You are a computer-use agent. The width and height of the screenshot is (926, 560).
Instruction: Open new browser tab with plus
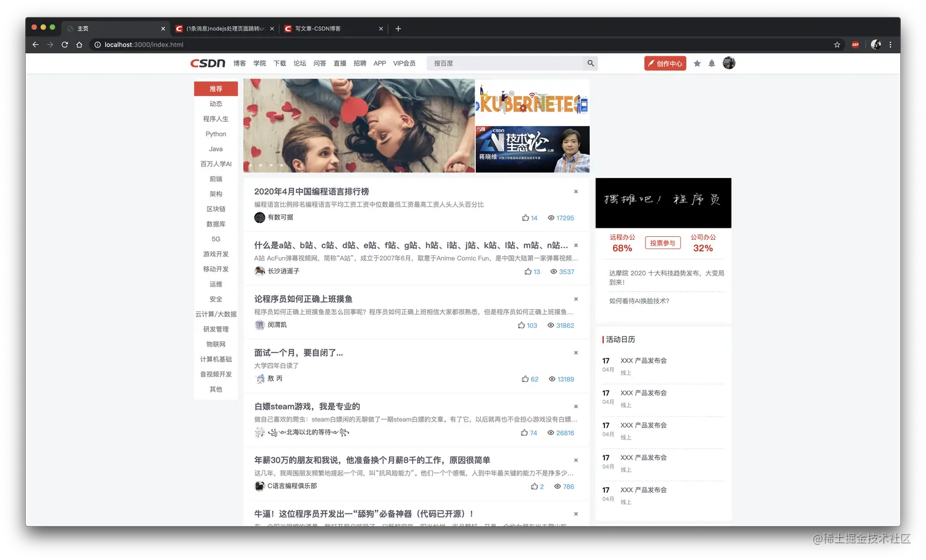pyautogui.click(x=398, y=29)
